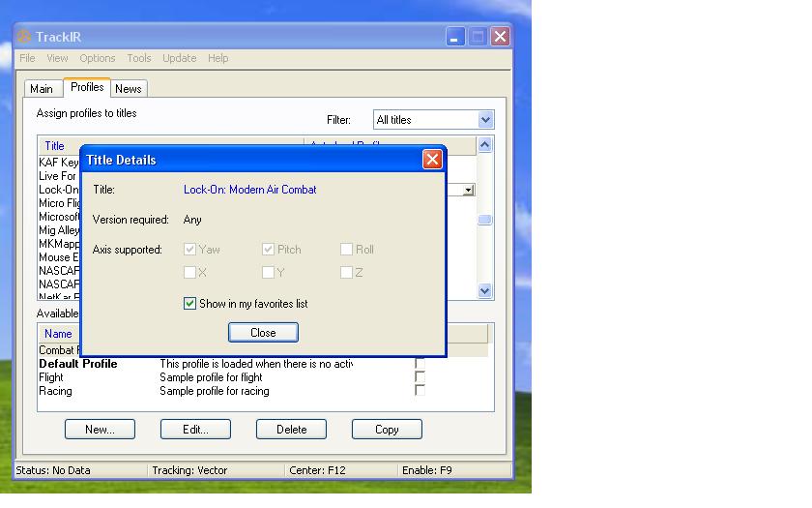Click the Y axis checkbox
The width and height of the screenshot is (812, 508).
tap(268, 272)
